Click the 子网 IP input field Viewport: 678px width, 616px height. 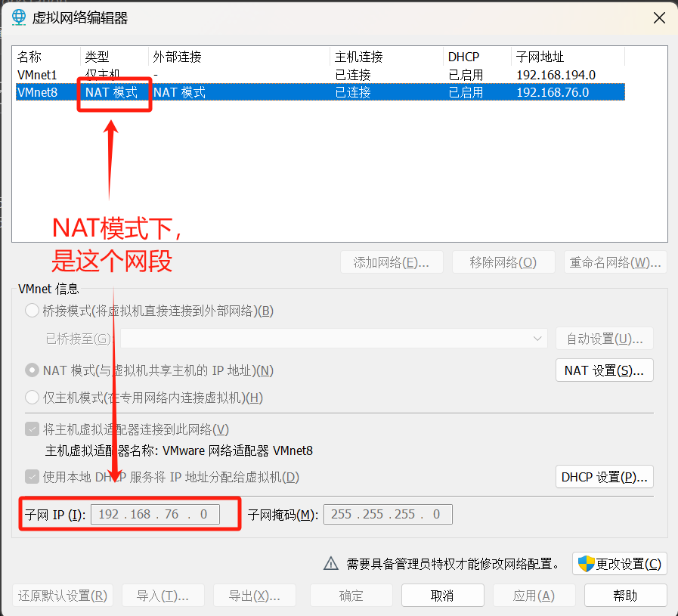click(x=155, y=514)
